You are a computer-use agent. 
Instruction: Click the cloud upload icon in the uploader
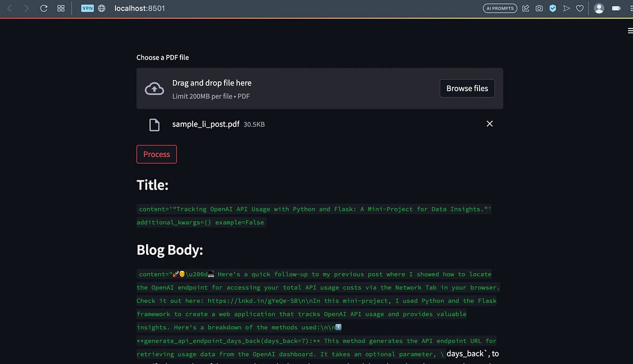pyautogui.click(x=154, y=88)
